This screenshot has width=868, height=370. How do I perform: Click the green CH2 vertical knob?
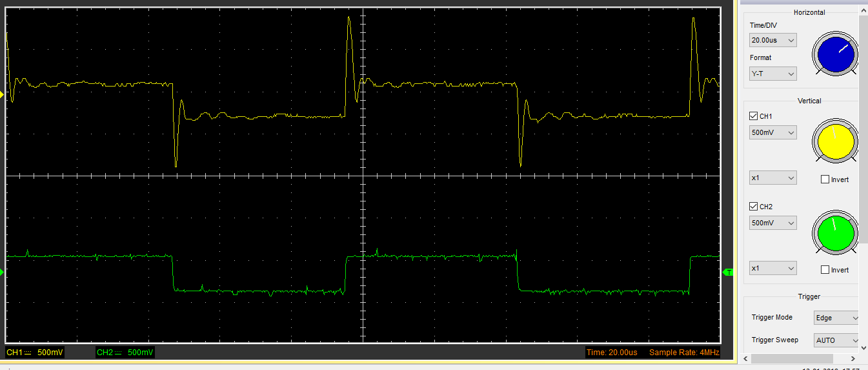pos(836,232)
